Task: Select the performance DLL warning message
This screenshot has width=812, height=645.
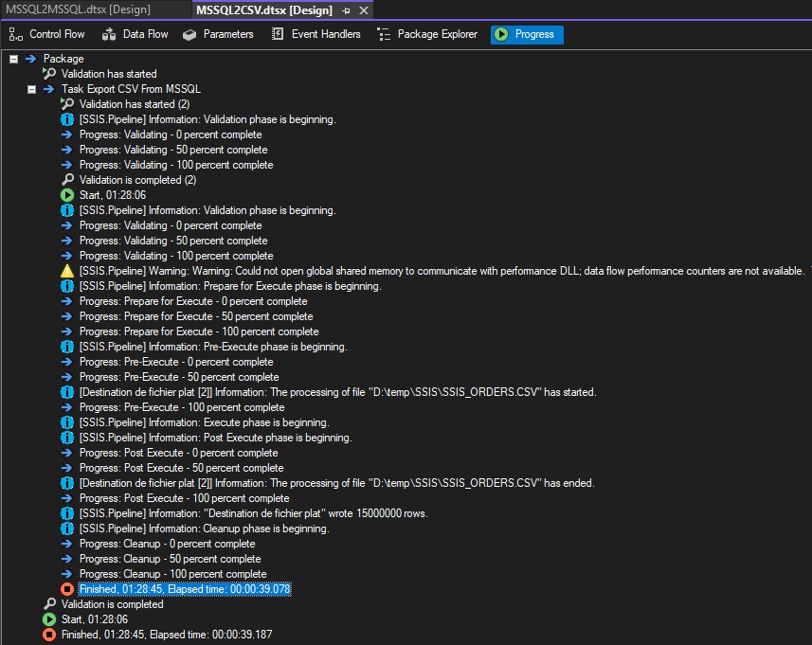Action: click(x=442, y=271)
